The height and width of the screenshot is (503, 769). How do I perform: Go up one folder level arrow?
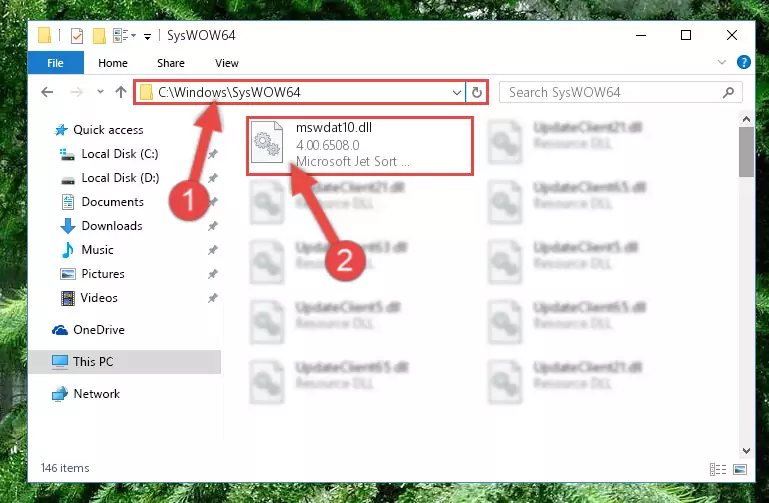coord(121,92)
